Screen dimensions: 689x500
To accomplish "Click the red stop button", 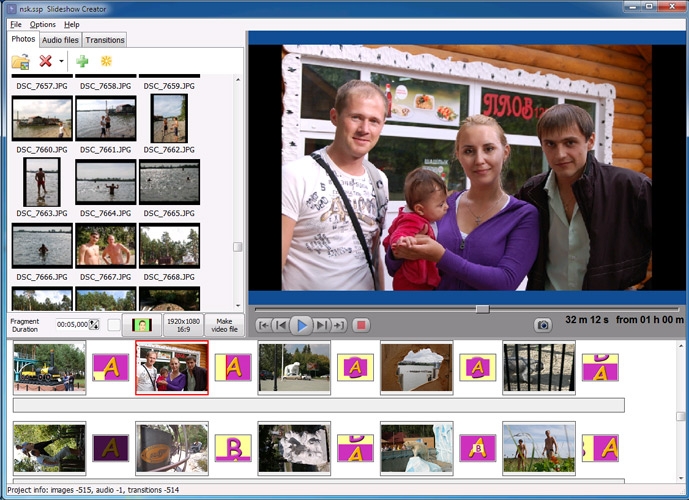I will click(x=362, y=325).
